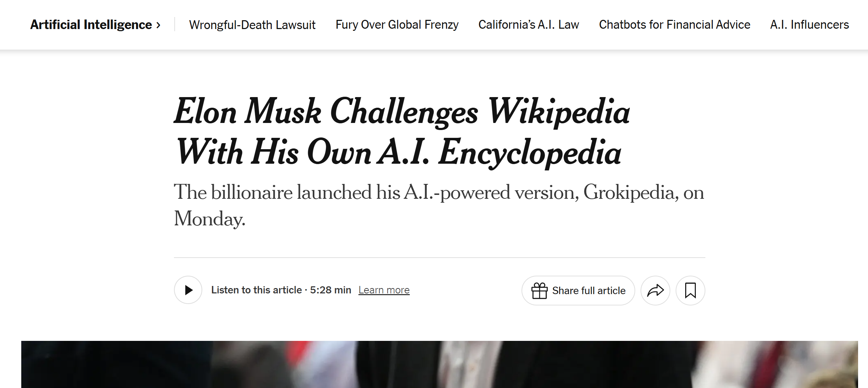This screenshot has width=868, height=388.
Task: Click the Share full article text
Action: [588, 291]
